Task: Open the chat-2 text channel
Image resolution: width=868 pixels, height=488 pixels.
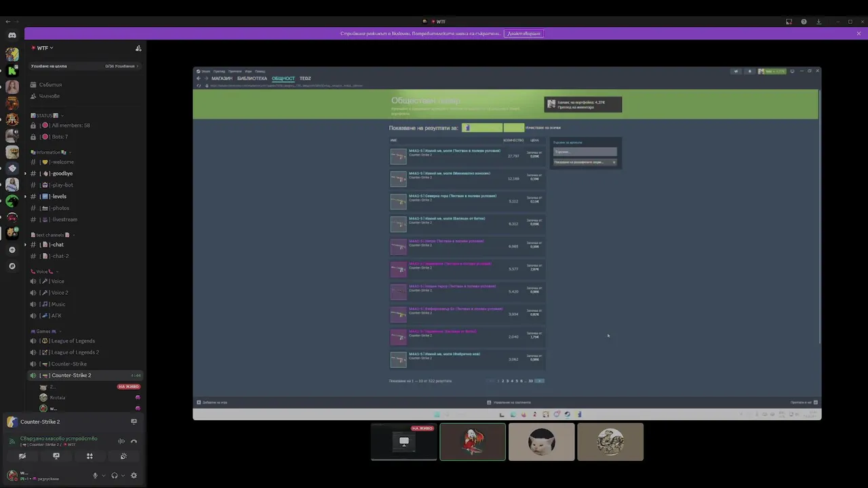Action: (84, 256)
